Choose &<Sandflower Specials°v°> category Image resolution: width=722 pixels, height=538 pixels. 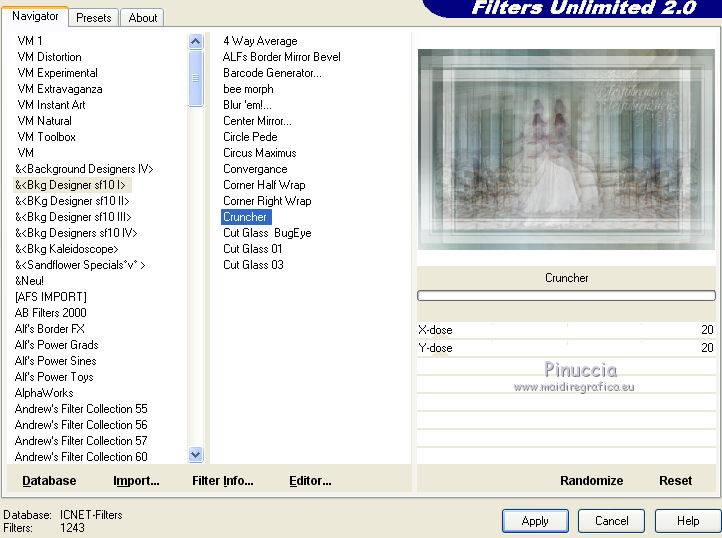coord(80,265)
